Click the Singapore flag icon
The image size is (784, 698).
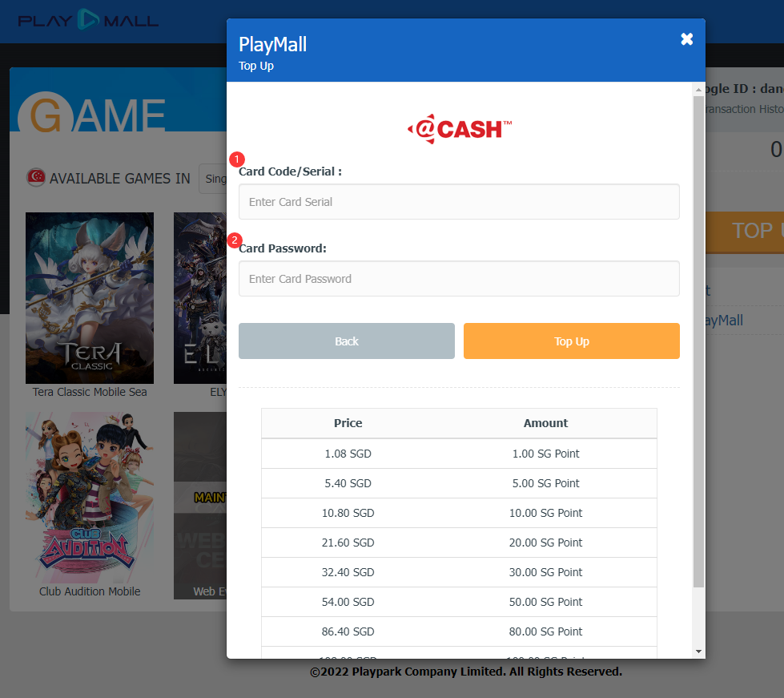pos(36,177)
